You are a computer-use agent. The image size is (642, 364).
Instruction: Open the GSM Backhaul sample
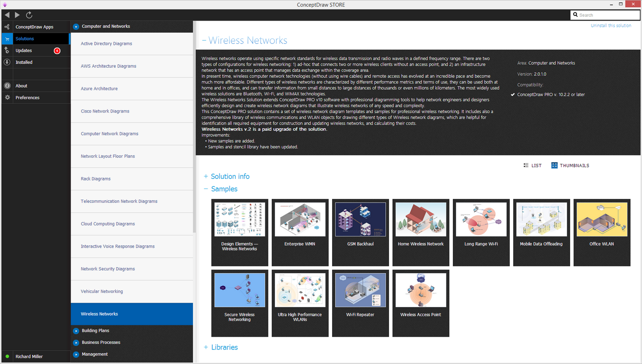(x=360, y=232)
